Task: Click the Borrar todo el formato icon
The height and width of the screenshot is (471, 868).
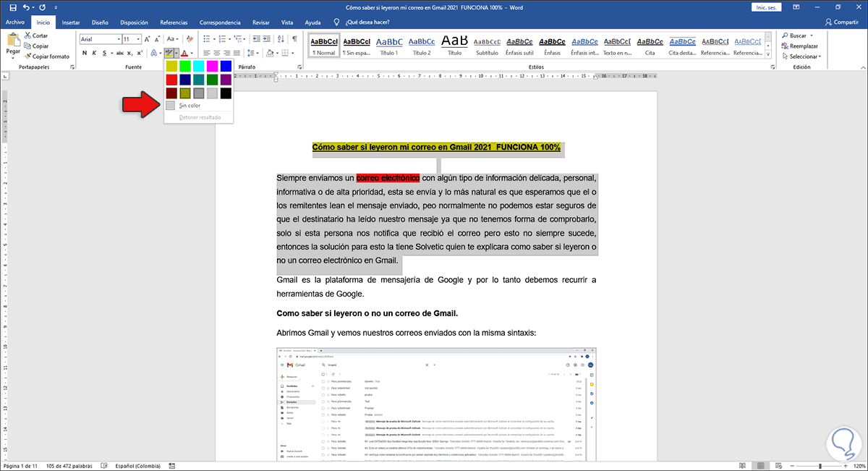Action: 190,38
